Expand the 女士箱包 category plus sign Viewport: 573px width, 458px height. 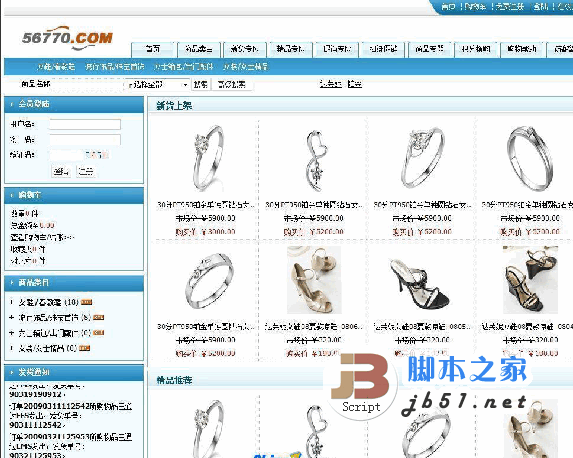(x=11, y=333)
